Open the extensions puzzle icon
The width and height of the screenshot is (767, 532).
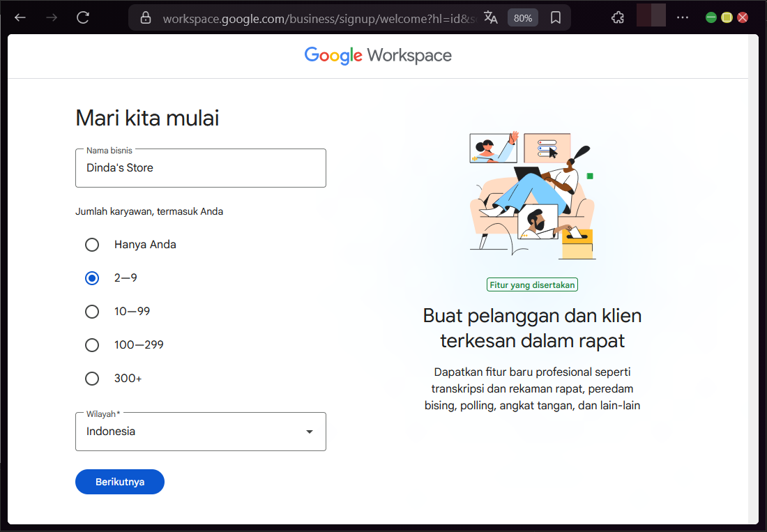pos(618,18)
